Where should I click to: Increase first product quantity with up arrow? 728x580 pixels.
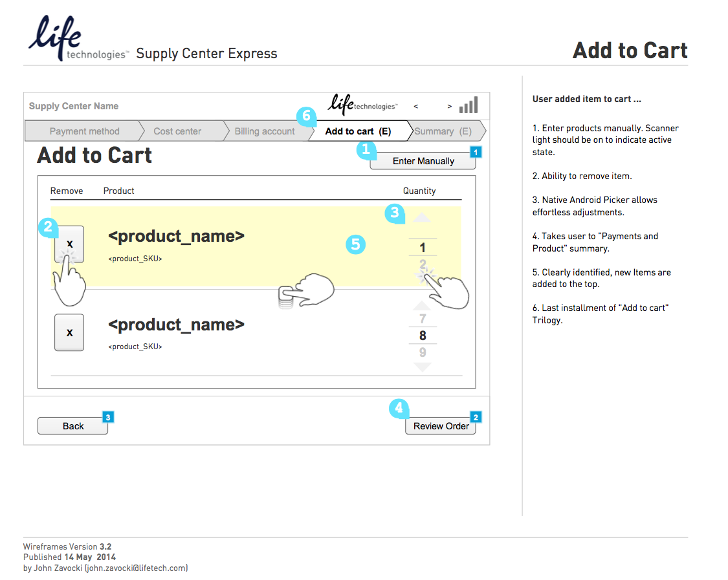tap(422, 219)
